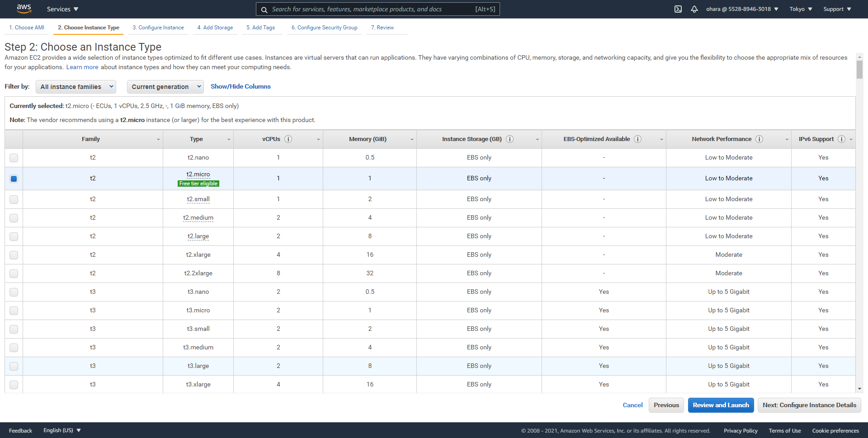The height and width of the screenshot is (438, 868).
Task: Open EBS-Optimized column sort arrow
Action: [x=661, y=140]
